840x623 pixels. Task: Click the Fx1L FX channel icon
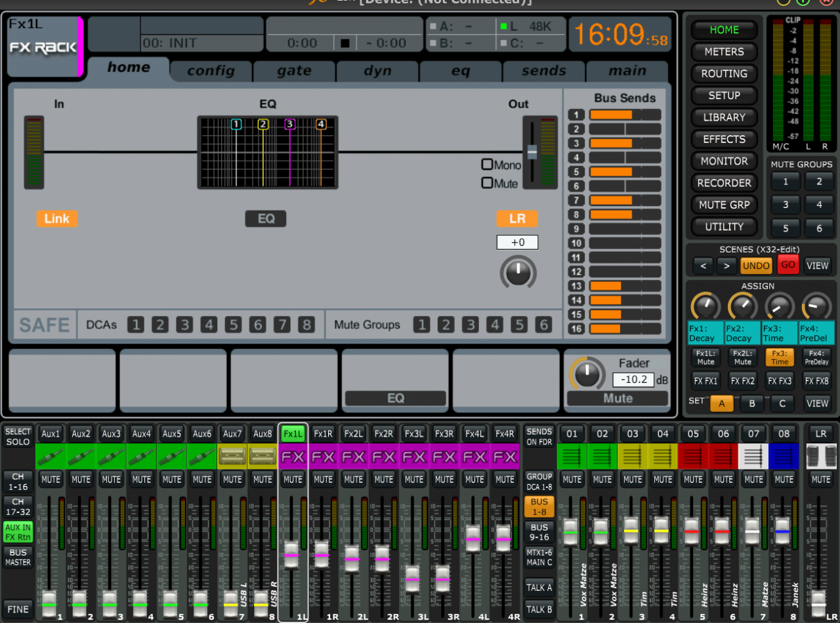pyautogui.click(x=293, y=456)
